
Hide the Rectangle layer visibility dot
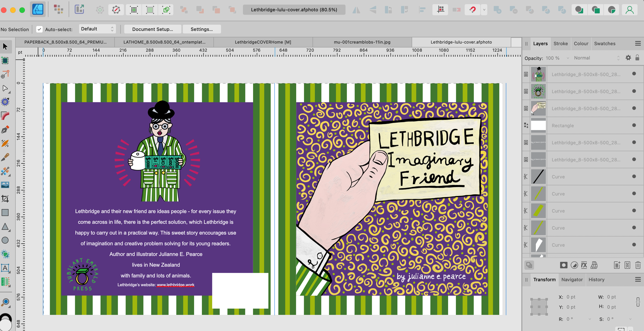(x=634, y=125)
